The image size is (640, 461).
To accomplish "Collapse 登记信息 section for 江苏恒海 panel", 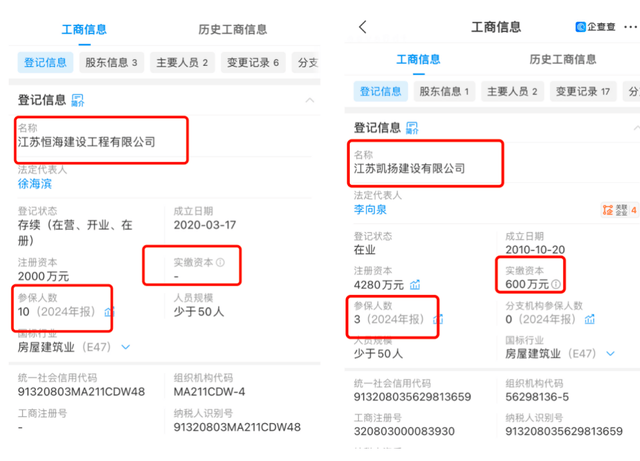I will point(309,100).
